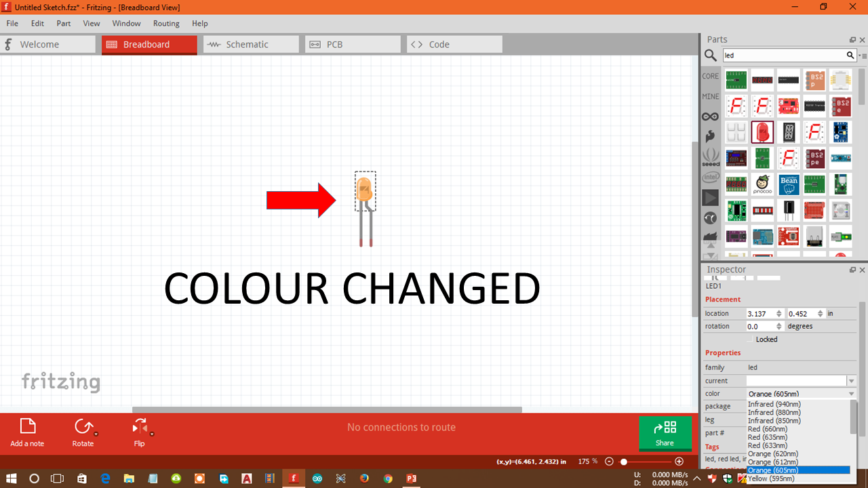The height and width of the screenshot is (488, 868).
Task: Open the current dropdown in Properties
Action: pos(852,381)
